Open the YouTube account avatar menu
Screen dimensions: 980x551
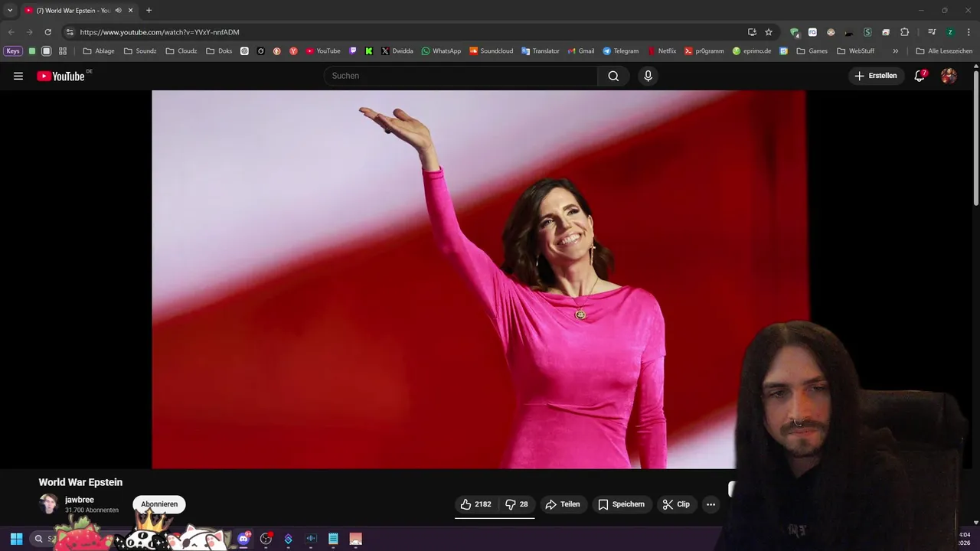(x=949, y=76)
